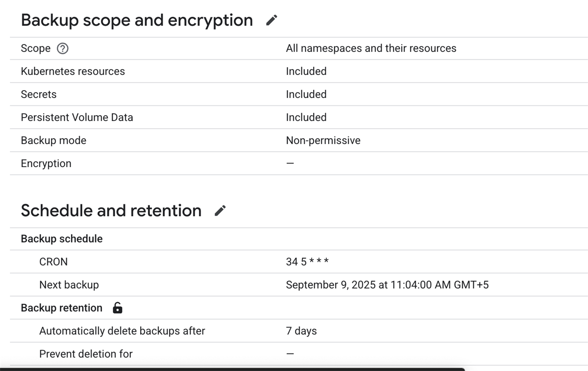
Task: Toggle inclusion of Secrets in backup
Action: click(x=306, y=94)
